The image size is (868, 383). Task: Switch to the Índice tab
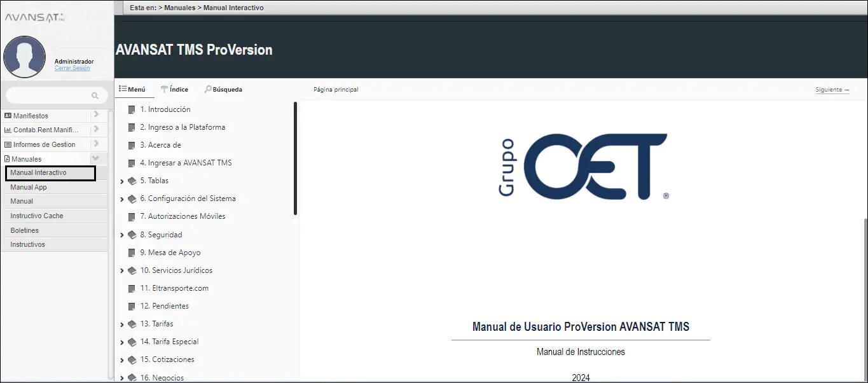[174, 90]
